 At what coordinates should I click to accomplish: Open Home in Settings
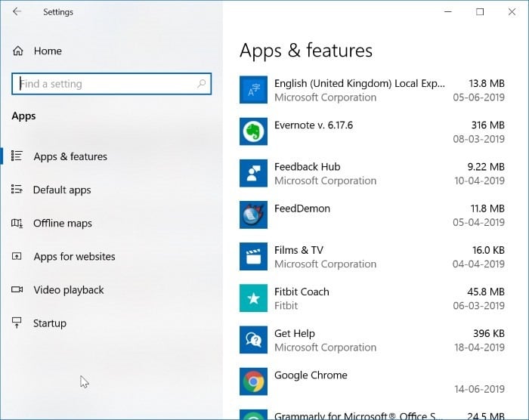(48, 51)
